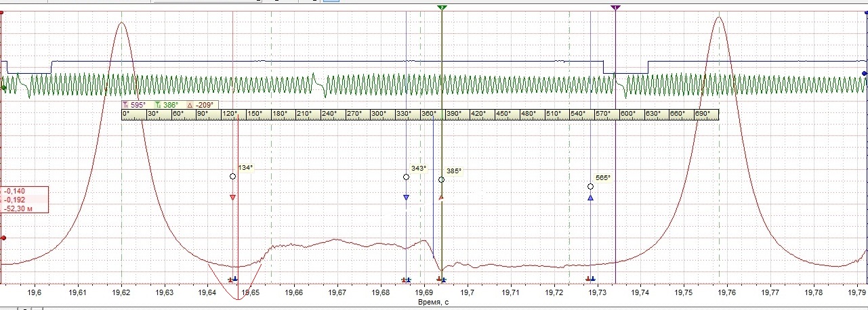Click the 343° marker label

tap(419, 168)
